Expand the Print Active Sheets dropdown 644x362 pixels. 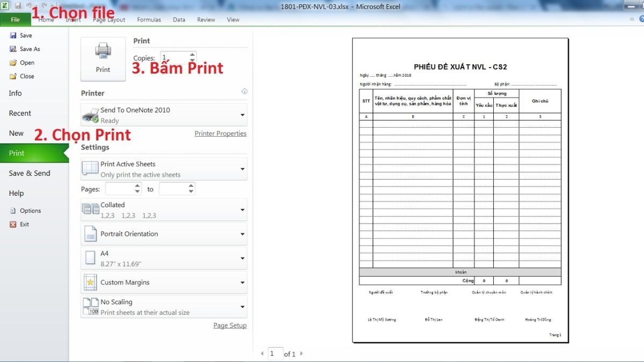coord(242,169)
